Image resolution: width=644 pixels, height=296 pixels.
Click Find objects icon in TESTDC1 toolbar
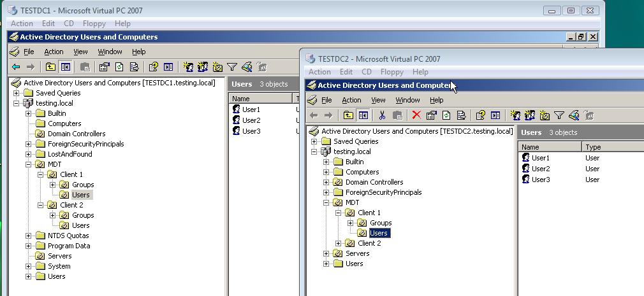pyautogui.click(x=247, y=67)
